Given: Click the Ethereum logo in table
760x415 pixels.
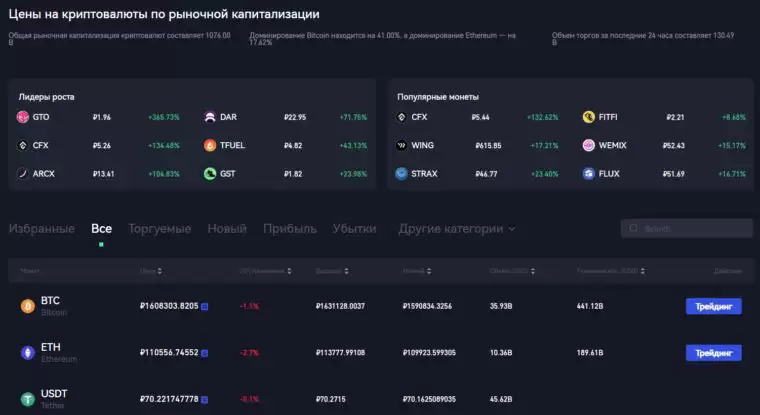Looking at the screenshot, I should pyautogui.click(x=28, y=352).
